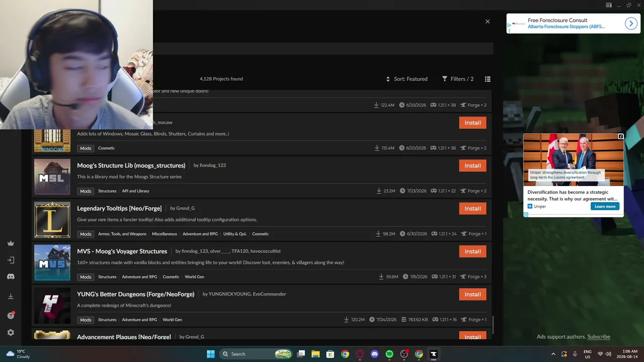Image resolution: width=644 pixels, height=362 pixels.
Task: Click the "4,128 Projects found" text
Action: click(221, 79)
